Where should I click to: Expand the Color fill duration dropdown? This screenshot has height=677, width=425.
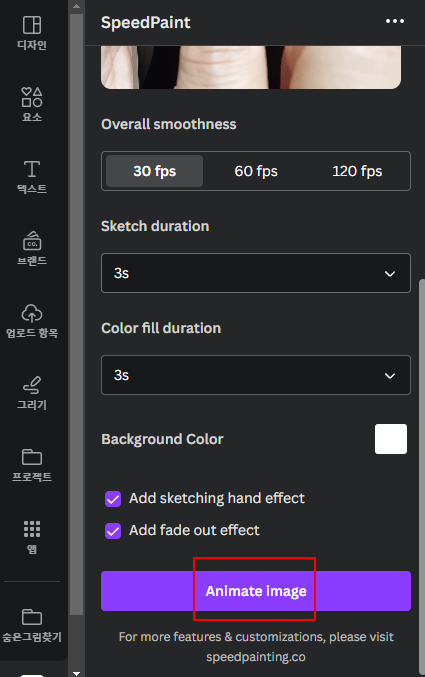[256, 375]
